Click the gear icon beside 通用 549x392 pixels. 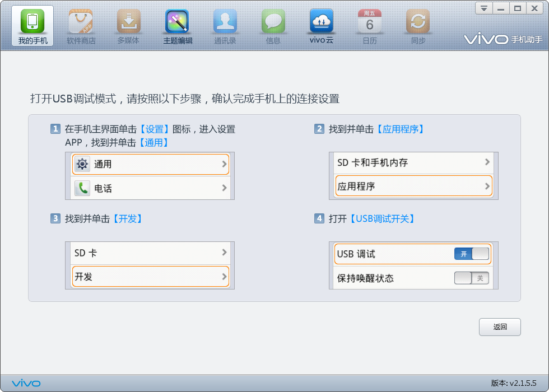point(82,164)
